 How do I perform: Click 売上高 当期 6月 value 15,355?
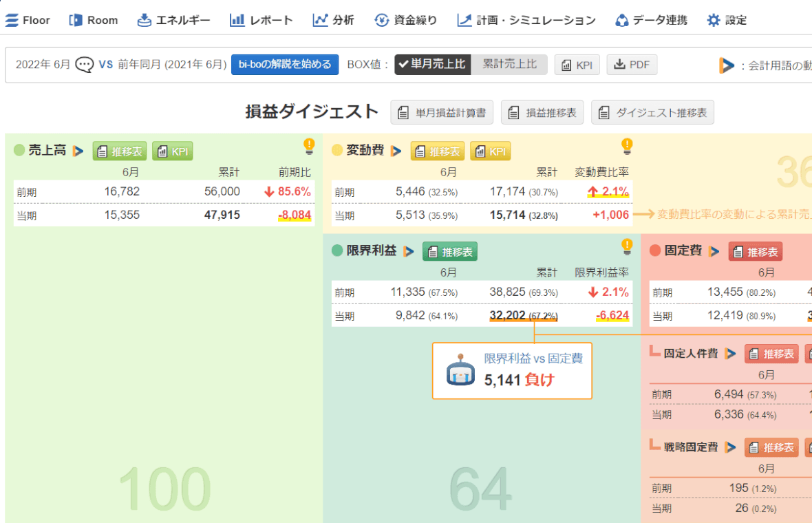pos(122,215)
